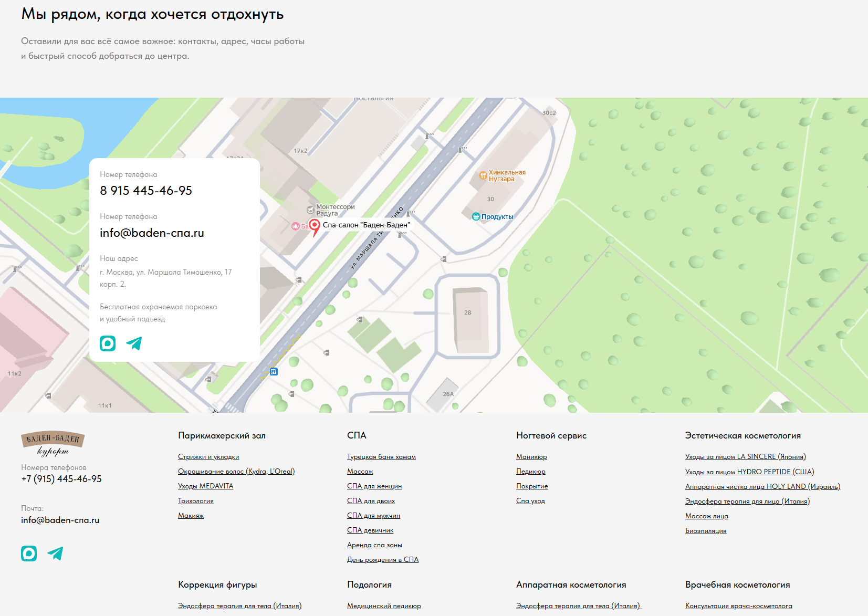Open the Трихология link
This screenshot has width=868, height=616.
[x=196, y=501]
